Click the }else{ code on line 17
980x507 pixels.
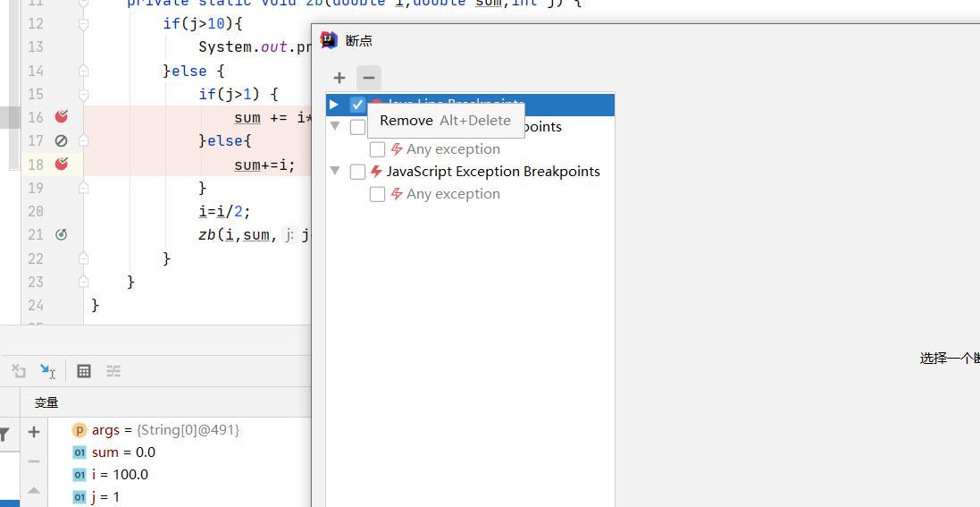pos(224,141)
